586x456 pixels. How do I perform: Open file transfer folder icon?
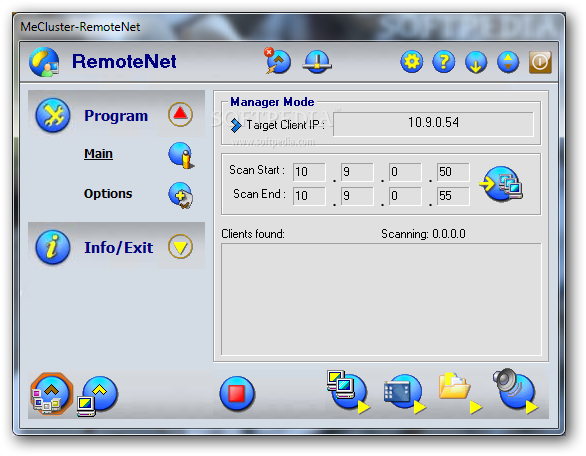(x=460, y=392)
